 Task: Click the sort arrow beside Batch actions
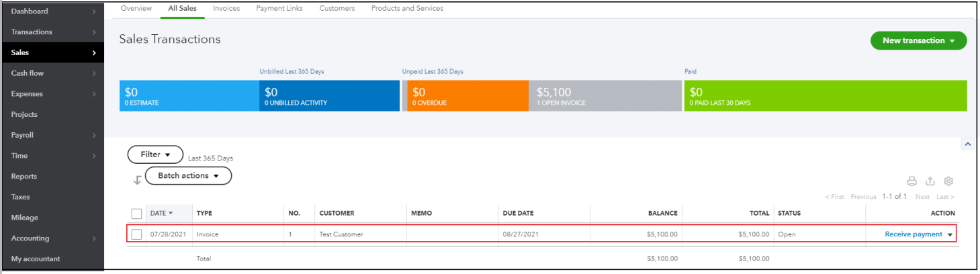pyautogui.click(x=138, y=179)
